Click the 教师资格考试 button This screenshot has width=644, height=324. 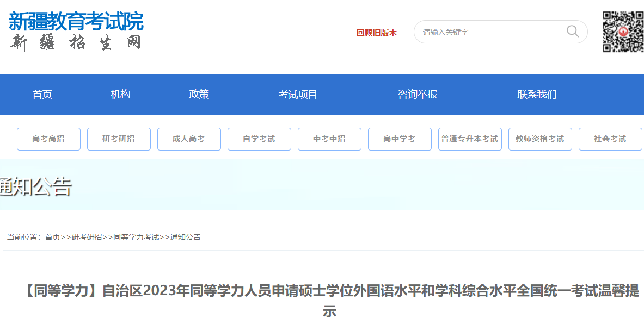pyautogui.click(x=540, y=139)
